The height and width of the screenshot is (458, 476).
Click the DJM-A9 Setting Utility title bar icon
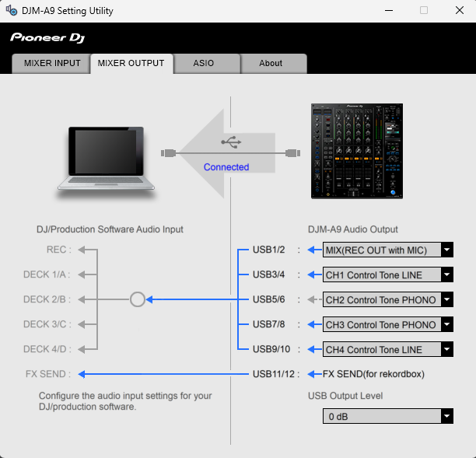(12, 11)
